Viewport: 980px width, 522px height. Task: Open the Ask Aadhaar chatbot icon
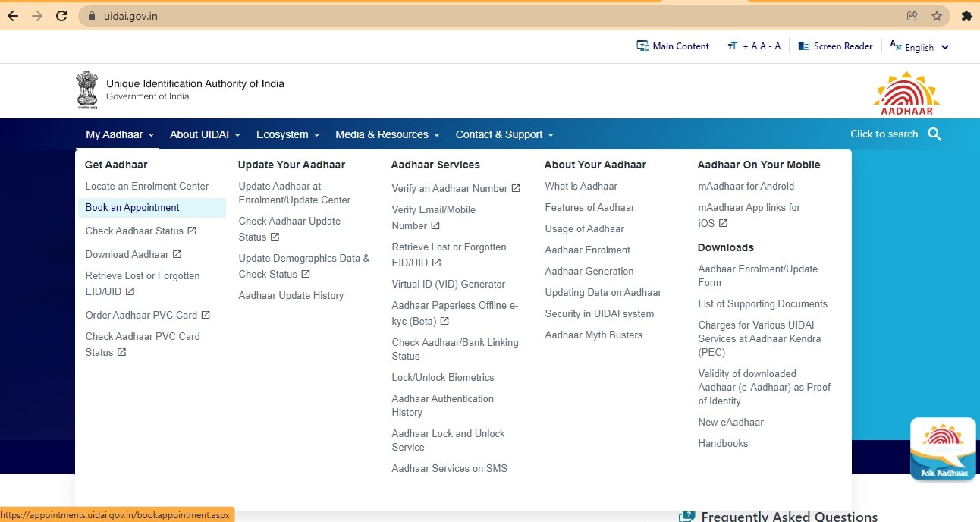coord(943,449)
